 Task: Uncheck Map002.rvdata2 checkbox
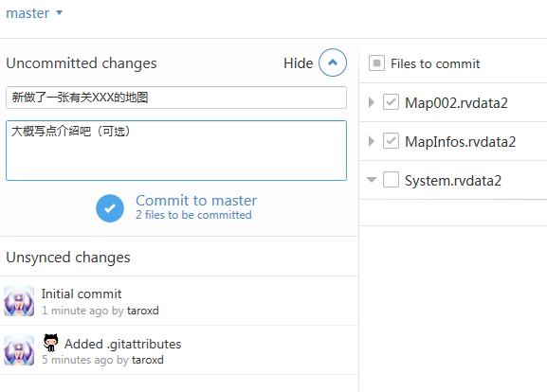coord(391,102)
